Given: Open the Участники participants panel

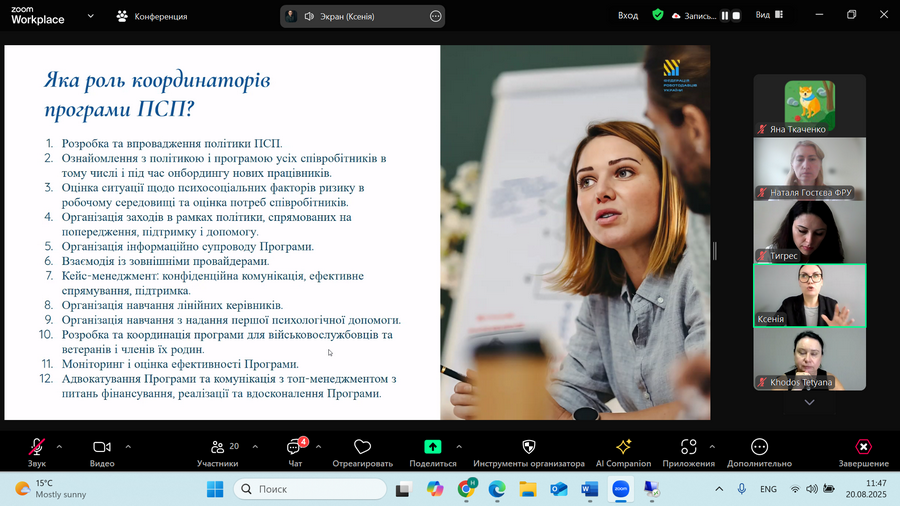Looking at the screenshot, I should click(x=217, y=448).
